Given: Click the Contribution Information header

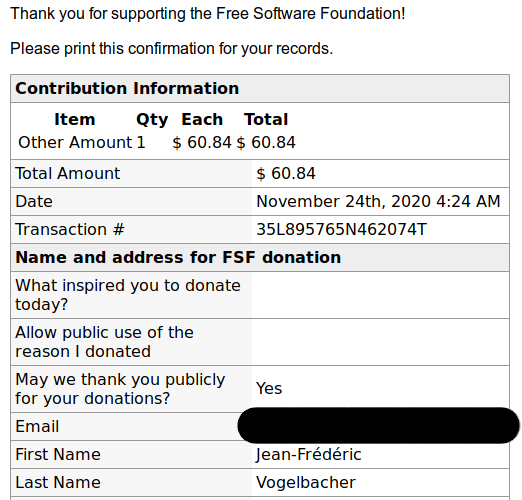Looking at the screenshot, I should [x=127, y=88].
